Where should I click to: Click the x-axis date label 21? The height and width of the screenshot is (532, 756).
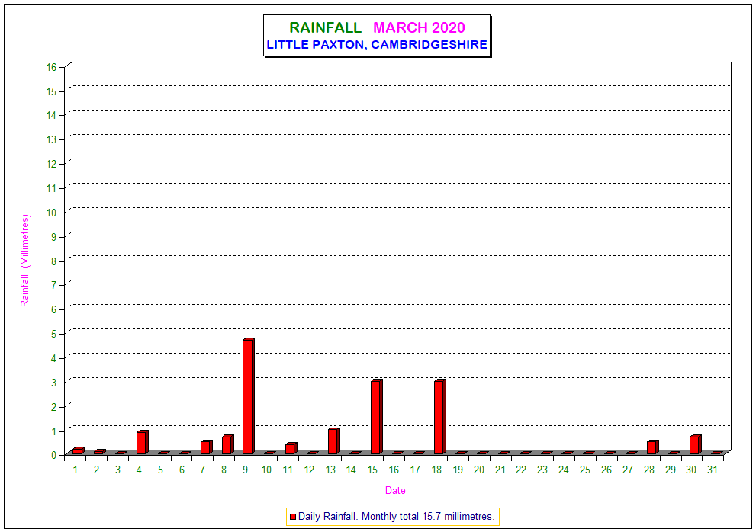(x=500, y=470)
